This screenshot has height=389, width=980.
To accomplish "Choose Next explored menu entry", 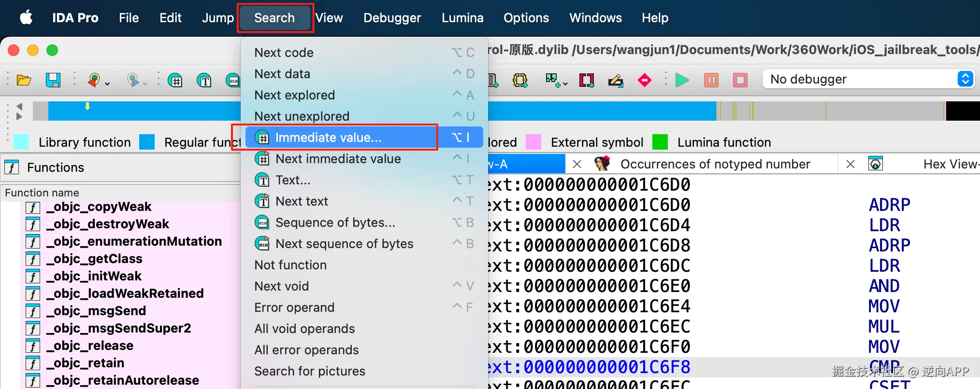I will tap(364, 95).
